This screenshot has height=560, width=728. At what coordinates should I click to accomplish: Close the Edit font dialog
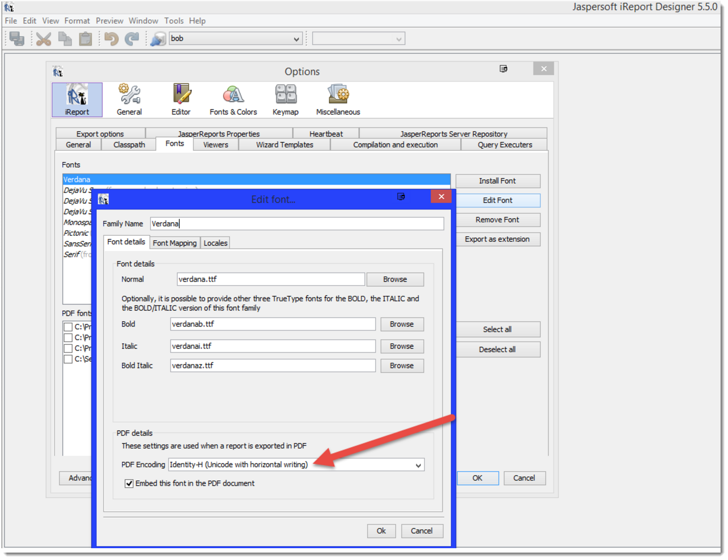click(x=442, y=197)
